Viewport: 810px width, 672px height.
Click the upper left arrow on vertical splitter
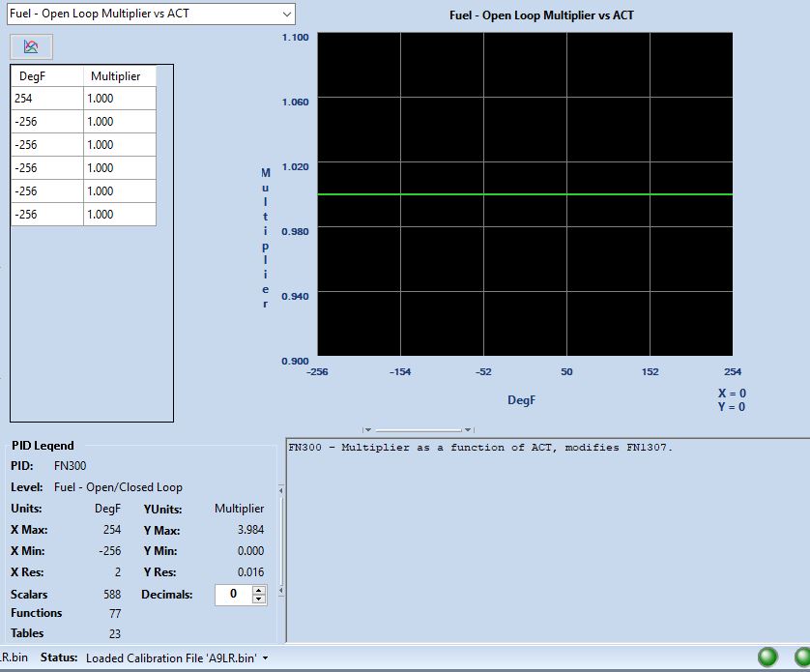click(281, 490)
